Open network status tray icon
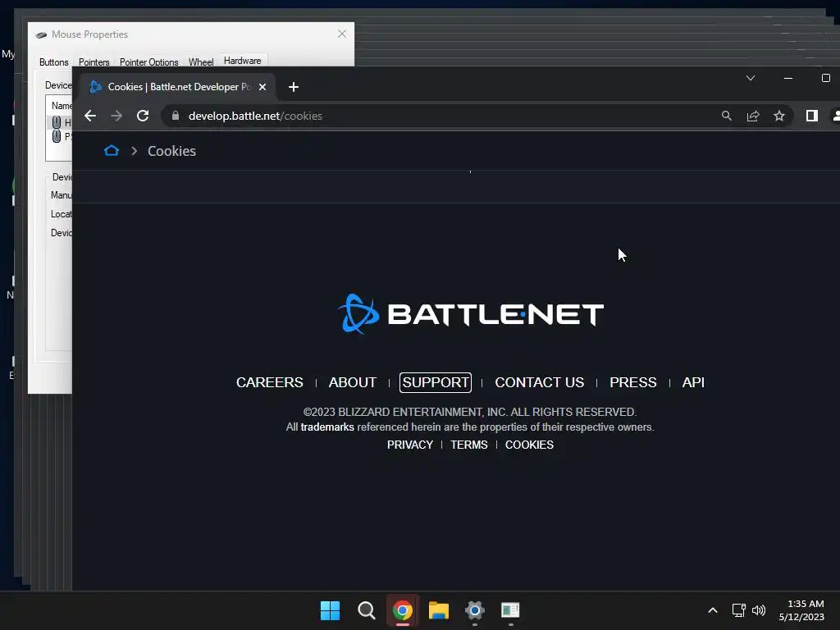Screen dimensions: 840x630 pyautogui.click(x=739, y=610)
